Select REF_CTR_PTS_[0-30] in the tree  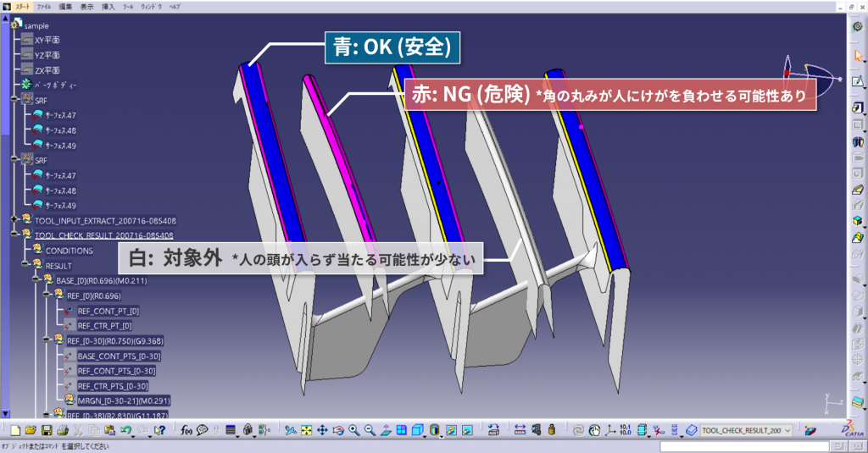[x=113, y=386]
